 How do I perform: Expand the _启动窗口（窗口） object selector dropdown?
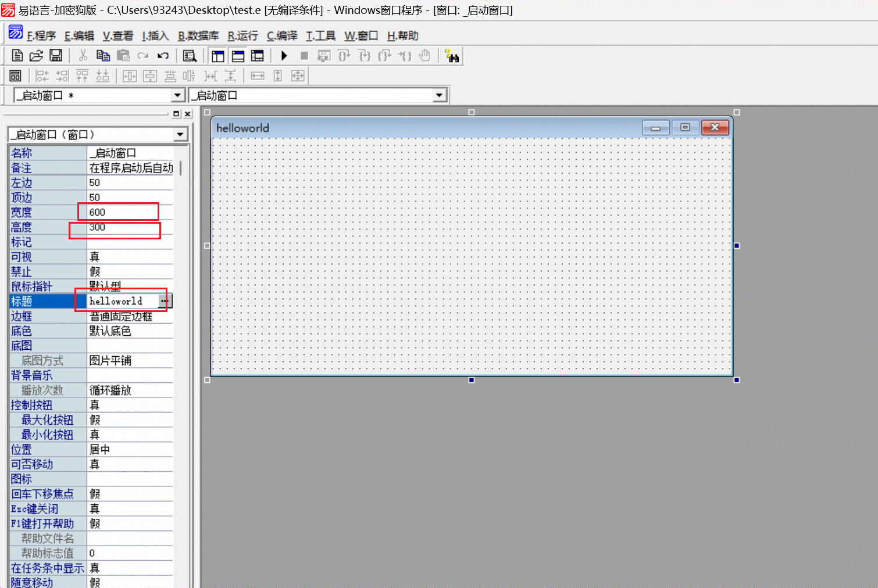tap(180, 135)
